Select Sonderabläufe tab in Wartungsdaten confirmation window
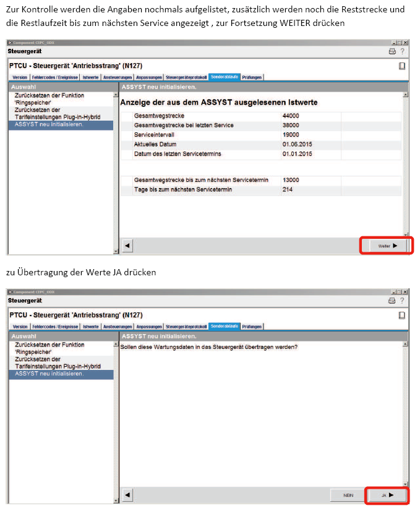Image resolution: width=420 pixels, height=511 pixels. tap(224, 326)
